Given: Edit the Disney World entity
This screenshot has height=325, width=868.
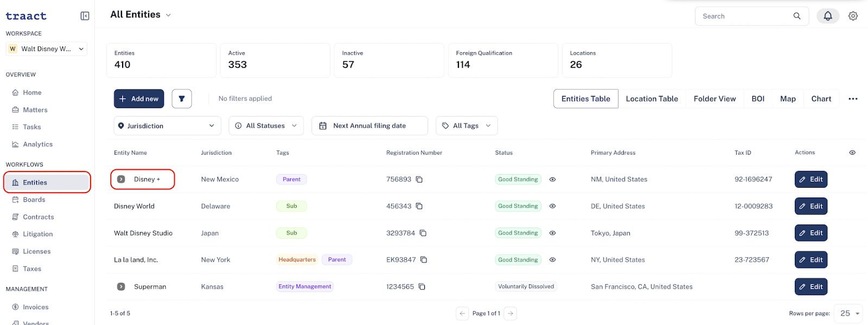Looking at the screenshot, I should point(811,206).
